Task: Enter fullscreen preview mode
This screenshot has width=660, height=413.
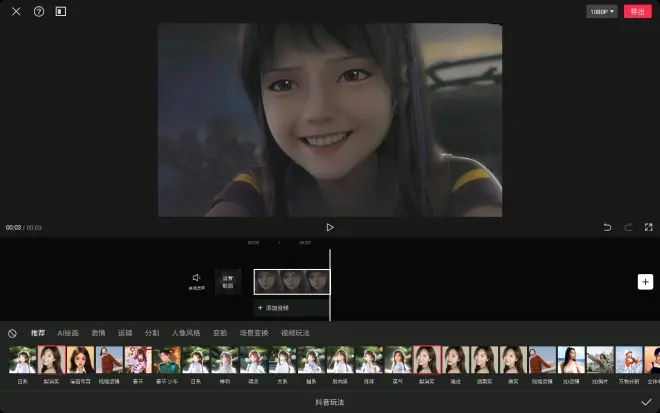Action: [648, 227]
